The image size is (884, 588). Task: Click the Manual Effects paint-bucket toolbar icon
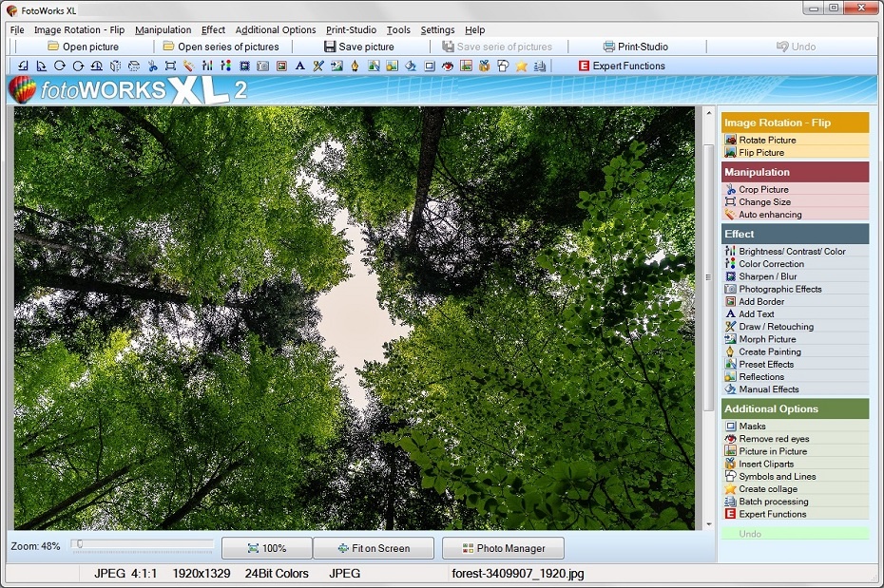[x=411, y=66]
